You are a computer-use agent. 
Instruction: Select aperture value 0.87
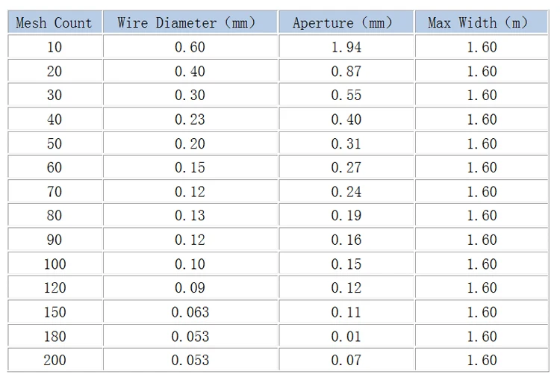[x=346, y=71]
